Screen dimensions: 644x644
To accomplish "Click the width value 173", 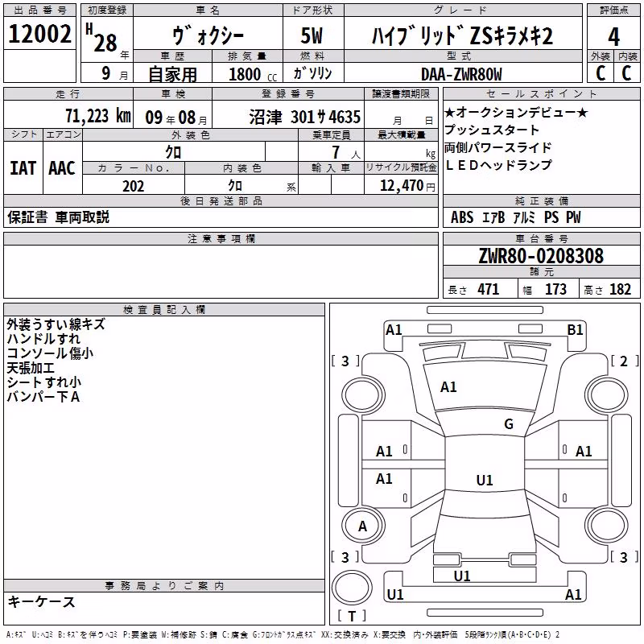I will pos(555,290).
